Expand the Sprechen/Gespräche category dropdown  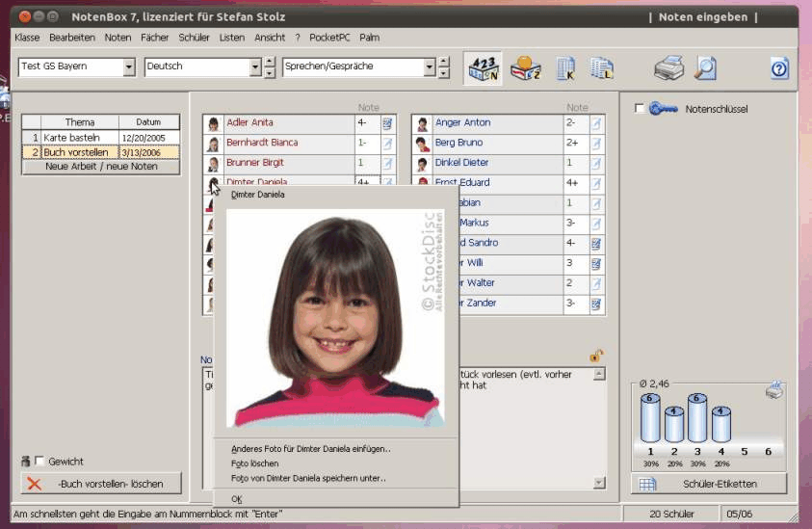tap(430, 67)
